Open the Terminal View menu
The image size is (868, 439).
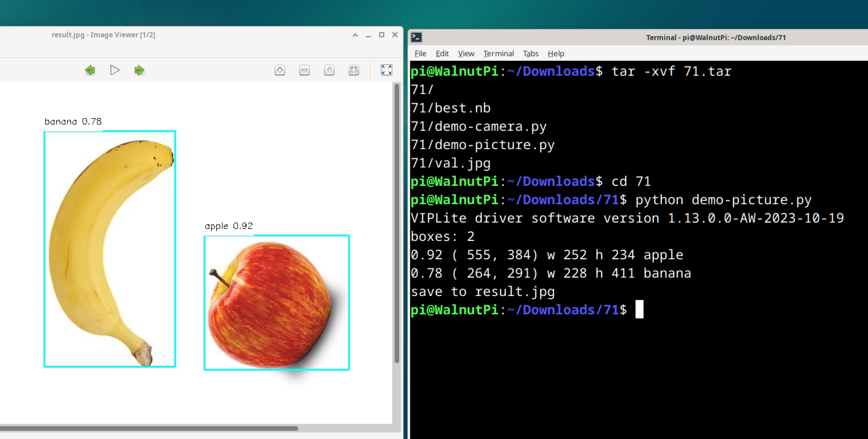pos(466,54)
